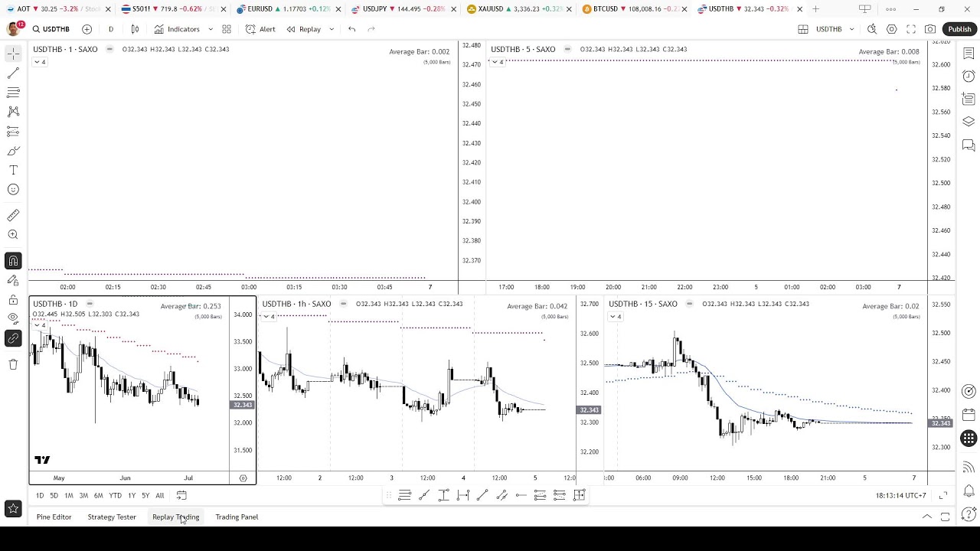
Task: Open the Indicators dialog
Action: 177,29
